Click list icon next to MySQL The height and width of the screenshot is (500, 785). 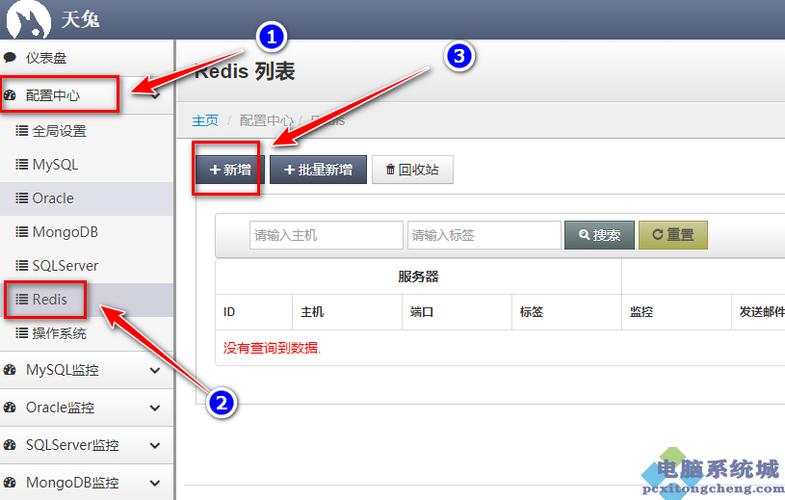click(22, 164)
